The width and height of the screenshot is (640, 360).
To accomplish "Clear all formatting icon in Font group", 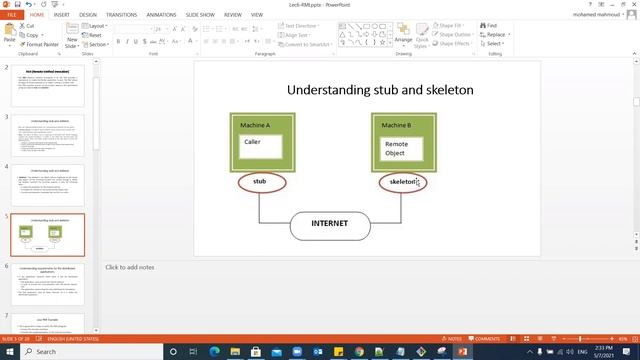I will pyautogui.click(x=195, y=29).
